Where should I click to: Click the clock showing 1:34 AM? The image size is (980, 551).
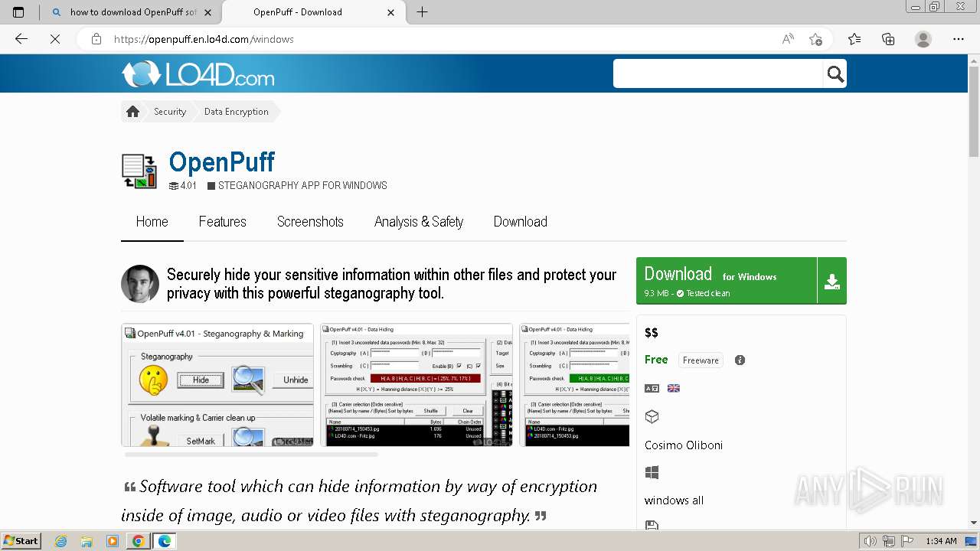941,541
